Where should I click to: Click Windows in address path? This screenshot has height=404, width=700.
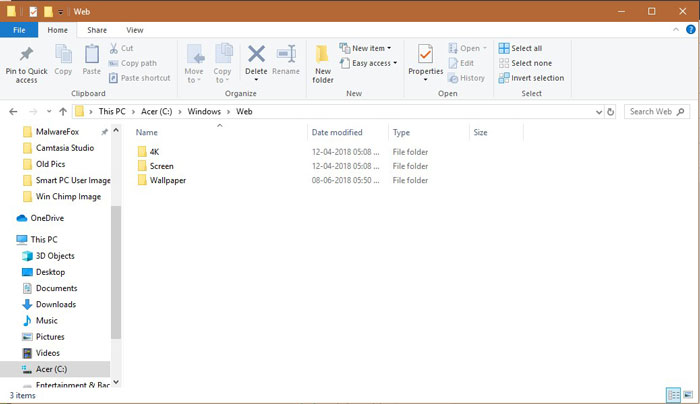pyautogui.click(x=204, y=112)
